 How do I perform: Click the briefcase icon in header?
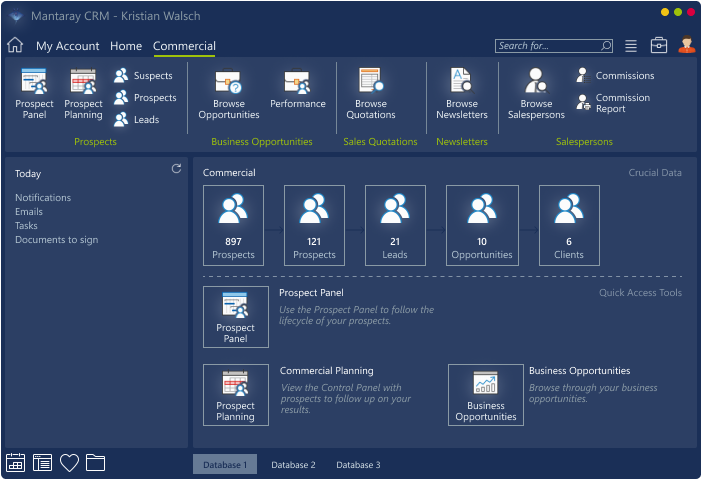[659, 45]
